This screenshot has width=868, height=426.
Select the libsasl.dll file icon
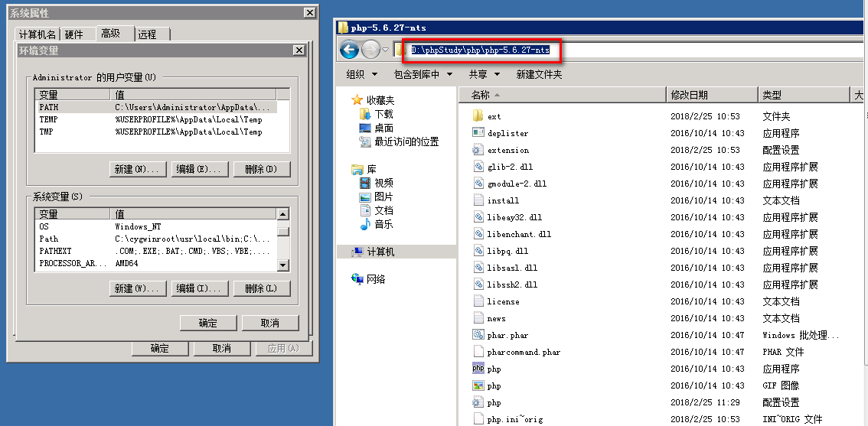click(x=478, y=268)
